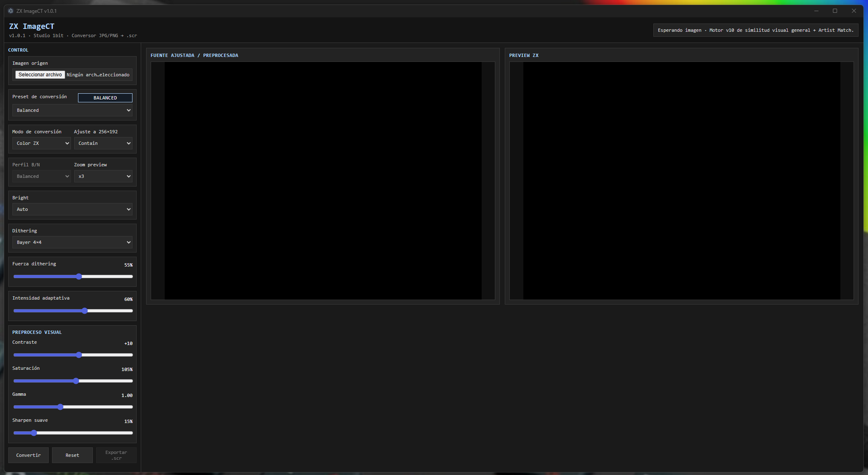Click the Sharpen suave slider handle

(34, 433)
